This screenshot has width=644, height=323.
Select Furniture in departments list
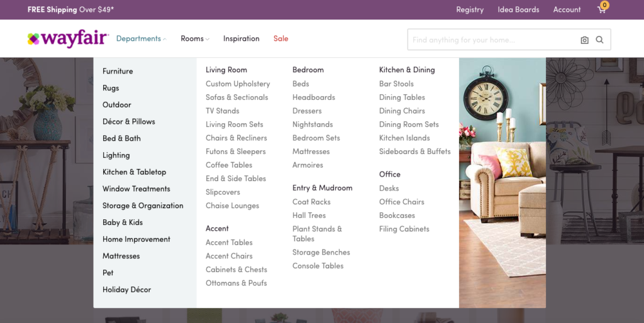pos(118,71)
